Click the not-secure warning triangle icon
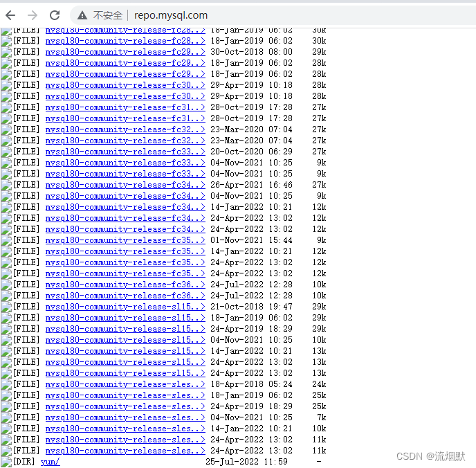This screenshot has height=468, width=476. tap(82, 15)
